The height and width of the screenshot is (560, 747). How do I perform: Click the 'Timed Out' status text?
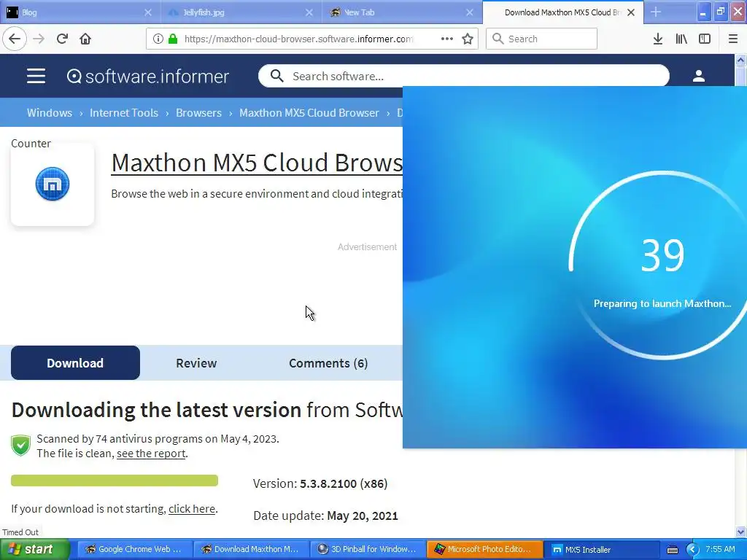point(20,532)
